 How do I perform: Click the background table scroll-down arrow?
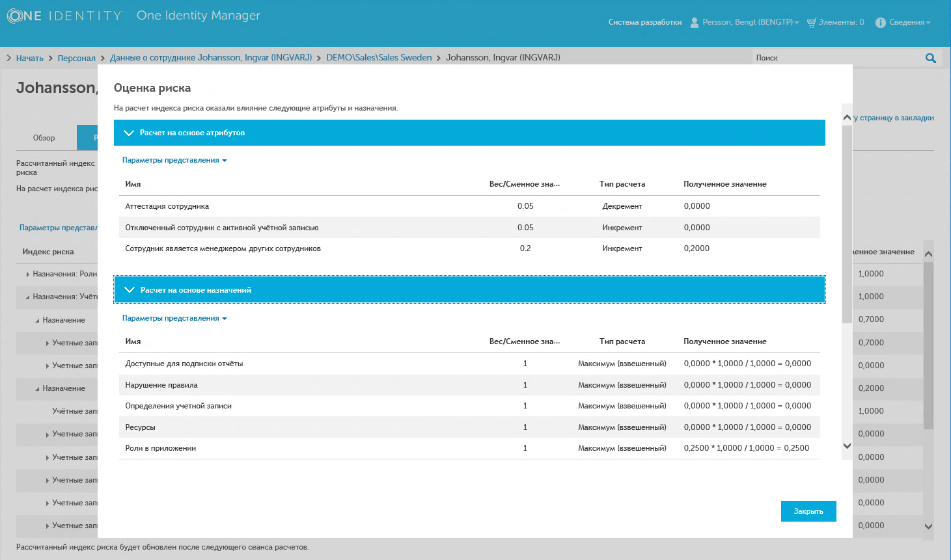(x=929, y=526)
